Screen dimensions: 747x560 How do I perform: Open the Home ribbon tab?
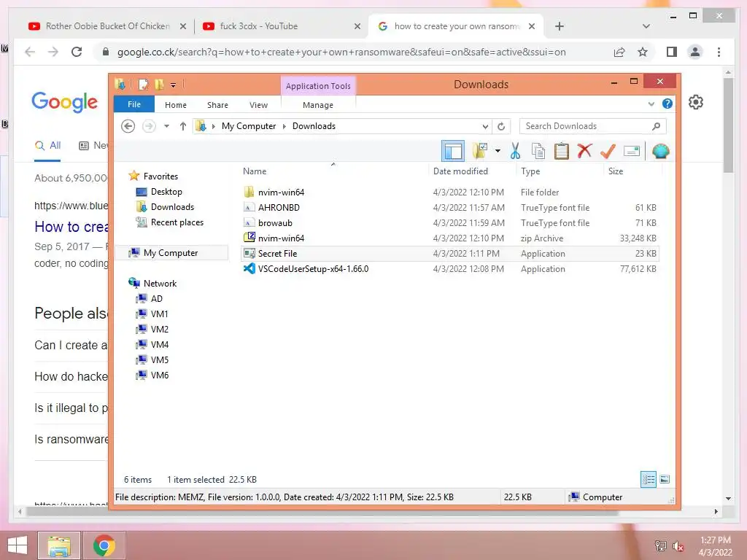175,105
